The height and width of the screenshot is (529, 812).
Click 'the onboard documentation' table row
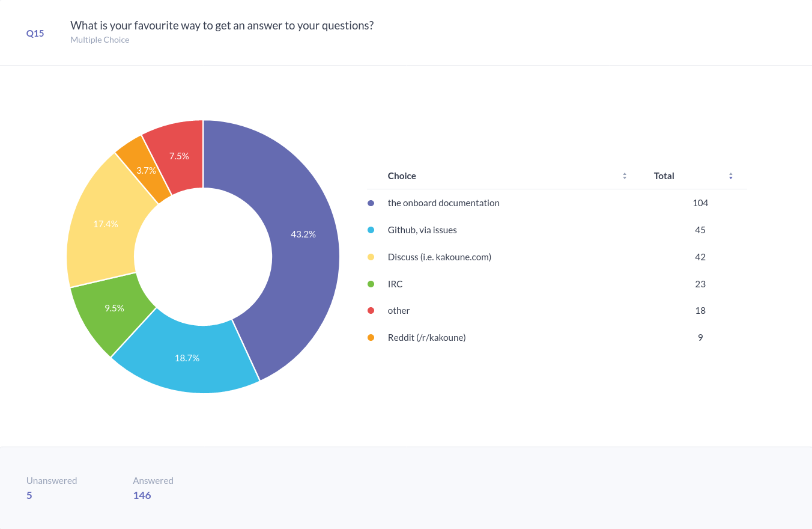tap(443, 203)
